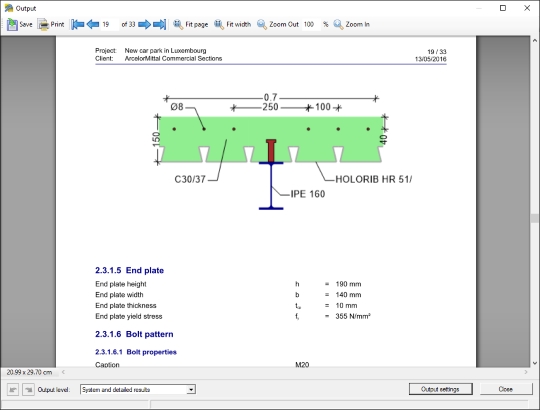540x410 pixels.
Task: Click the Fit width icon
Action: (x=219, y=24)
